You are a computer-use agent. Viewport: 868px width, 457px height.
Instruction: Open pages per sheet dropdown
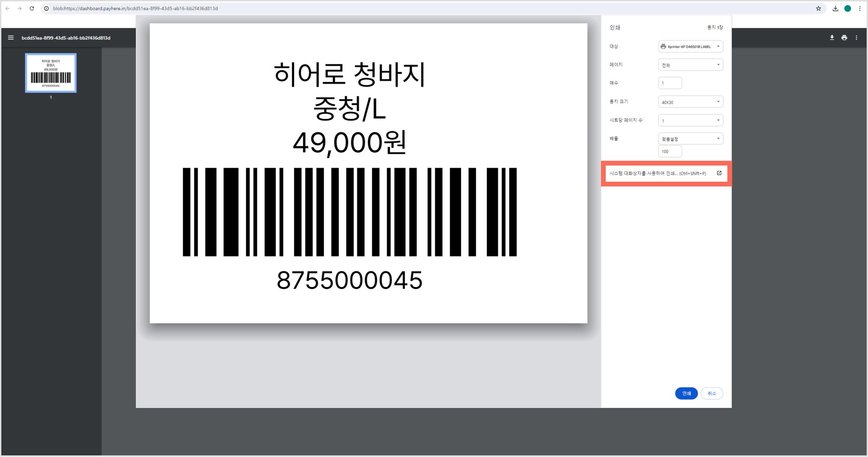point(690,120)
